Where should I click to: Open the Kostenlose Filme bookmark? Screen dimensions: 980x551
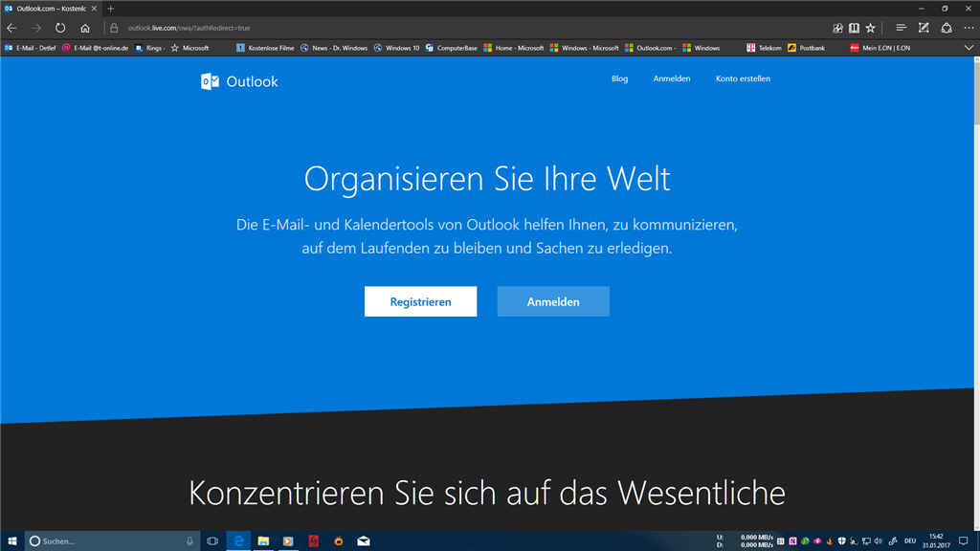[x=265, y=48]
